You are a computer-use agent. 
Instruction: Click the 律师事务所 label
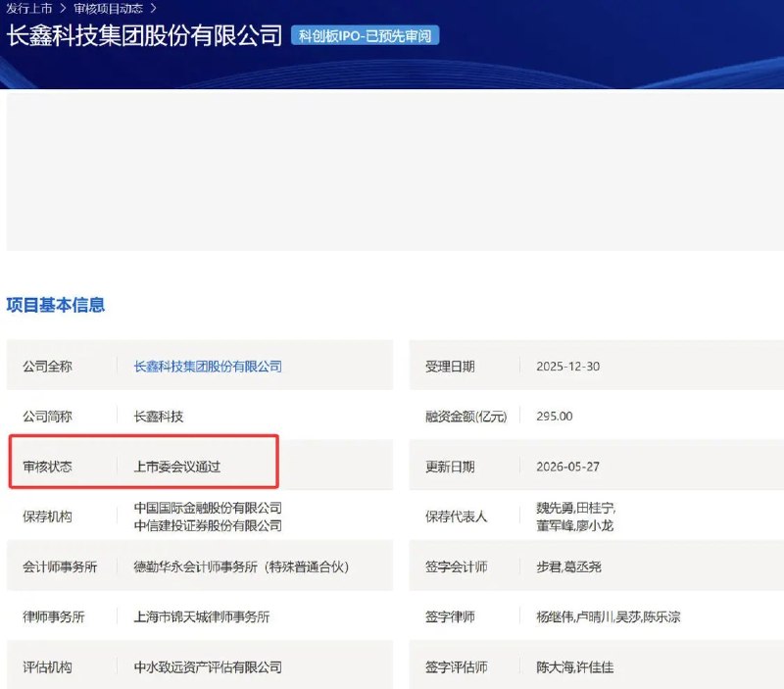[x=54, y=616]
